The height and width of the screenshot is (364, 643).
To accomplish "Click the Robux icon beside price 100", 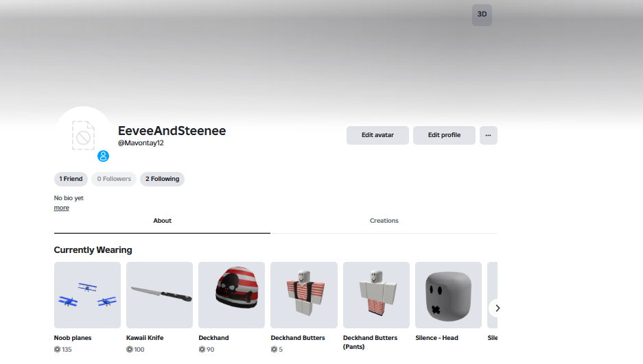I will [x=130, y=349].
